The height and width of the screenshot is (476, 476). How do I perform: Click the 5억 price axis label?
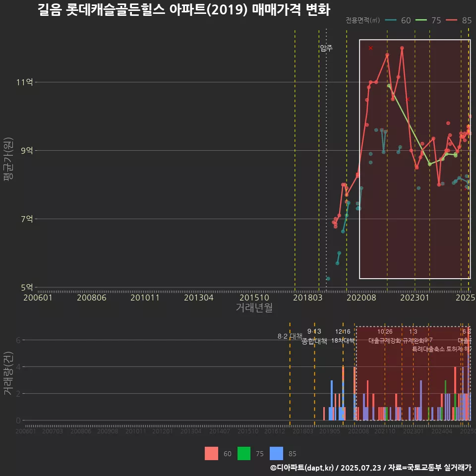pyautogui.click(x=27, y=287)
